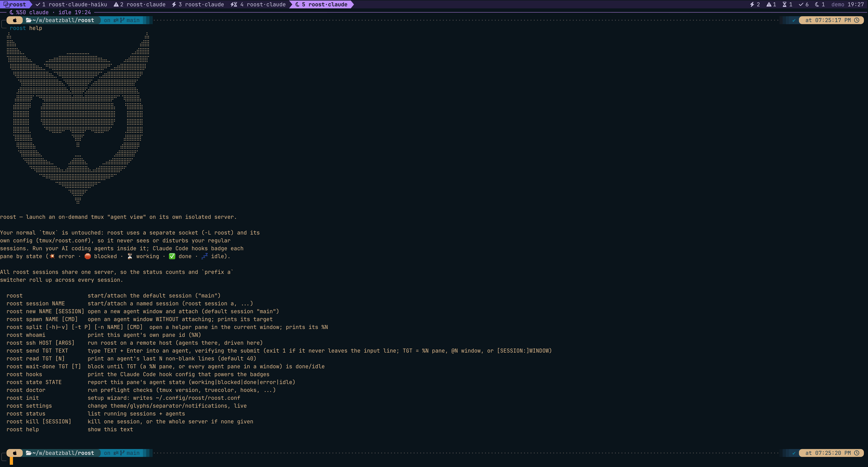
Task: Click folder icon in the 07:25:17 prompt path
Action: click(29, 20)
